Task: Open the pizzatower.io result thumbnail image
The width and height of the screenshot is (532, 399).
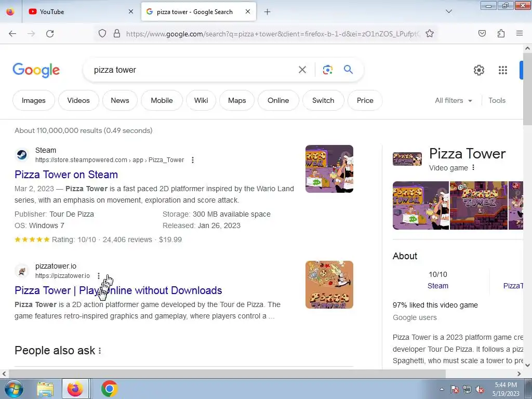Action: click(329, 285)
